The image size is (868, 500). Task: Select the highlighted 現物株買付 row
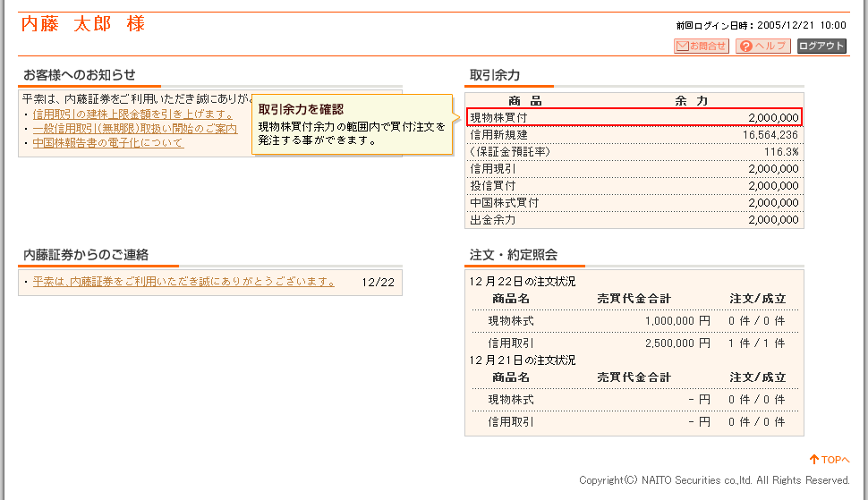click(x=634, y=117)
